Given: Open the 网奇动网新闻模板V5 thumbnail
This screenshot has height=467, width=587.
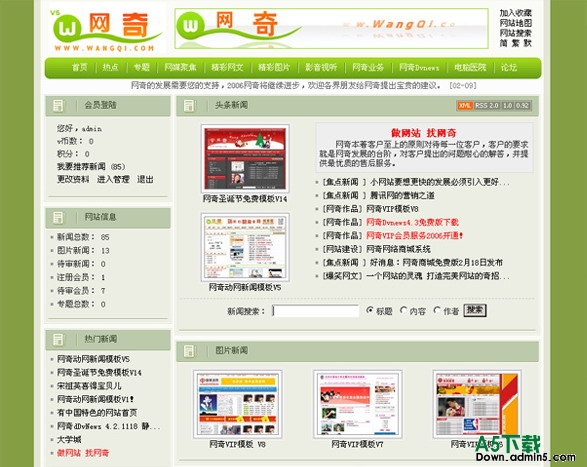Looking at the screenshot, I should pos(245,248).
